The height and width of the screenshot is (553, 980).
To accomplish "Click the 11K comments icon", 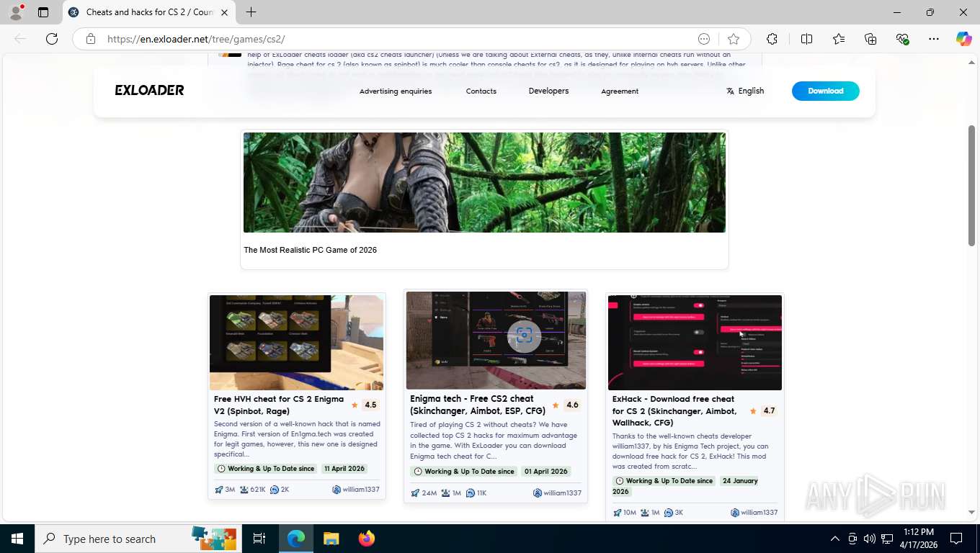I will click(x=471, y=493).
